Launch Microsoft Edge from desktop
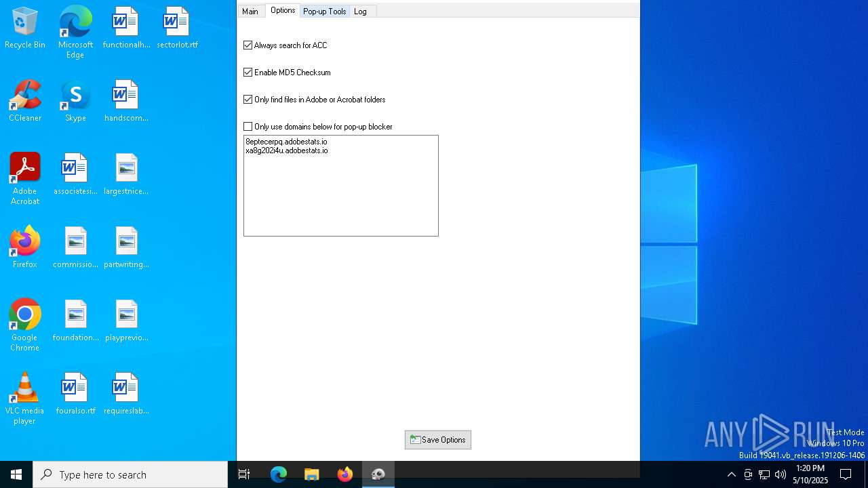868x488 pixels. 75,33
